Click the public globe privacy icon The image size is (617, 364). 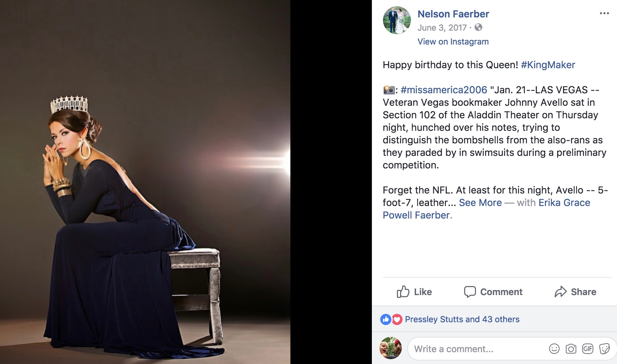point(478,27)
